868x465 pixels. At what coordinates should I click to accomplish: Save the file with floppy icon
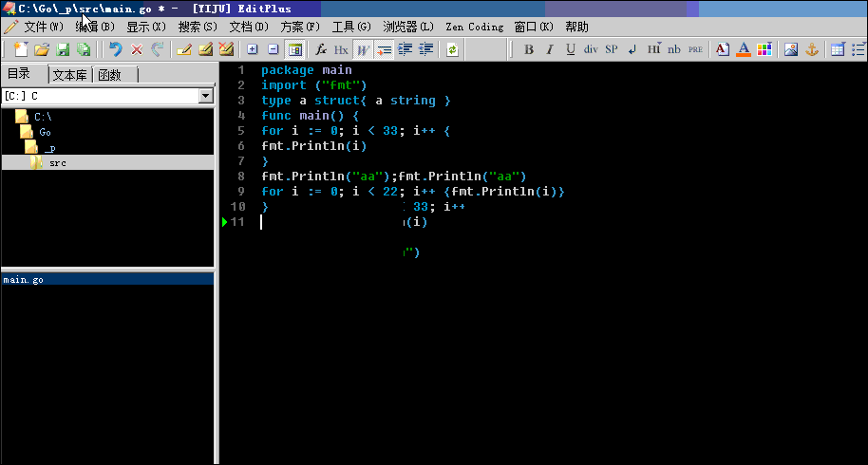[x=63, y=49]
